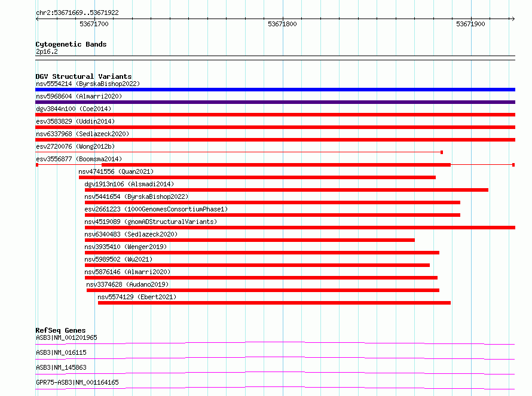Image resolution: width=532 pixels, height=396 pixels.
Task: Click the nsv5574129 (Ebert2021) label
Action: click(x=137, y=297)
